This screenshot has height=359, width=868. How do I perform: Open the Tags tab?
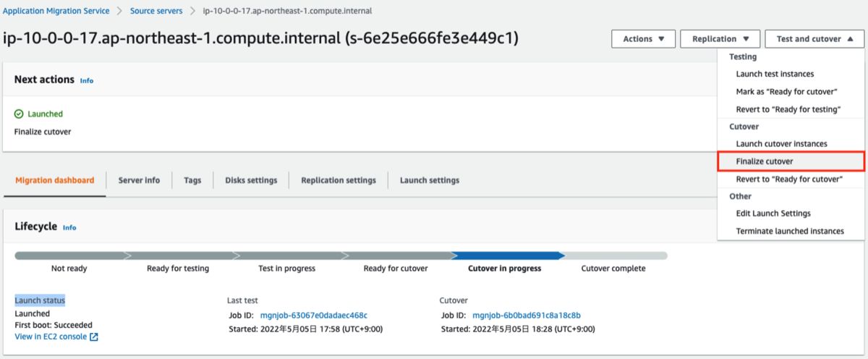(192, 180)
